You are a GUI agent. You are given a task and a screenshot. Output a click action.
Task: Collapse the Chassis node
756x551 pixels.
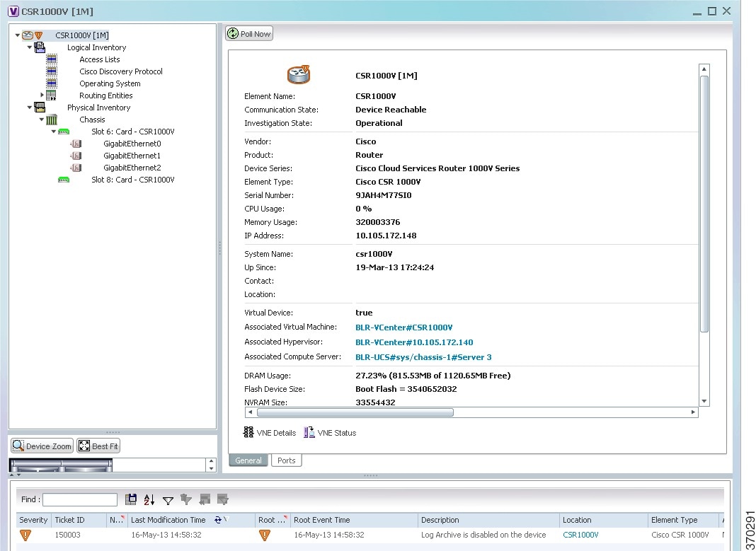click(42, 120)
